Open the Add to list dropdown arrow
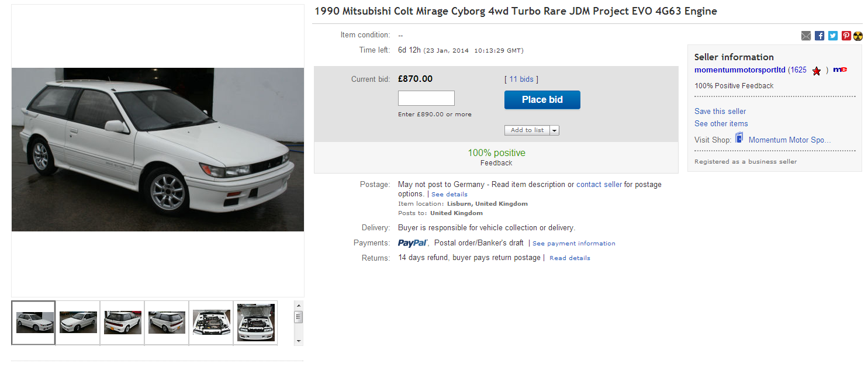Screen dimensions: 868x367 click(554, 130)
